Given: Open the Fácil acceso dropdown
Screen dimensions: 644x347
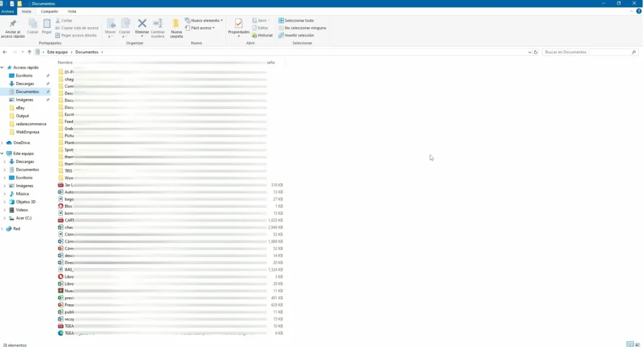Looking at the screenshot, I should [200, 28].
